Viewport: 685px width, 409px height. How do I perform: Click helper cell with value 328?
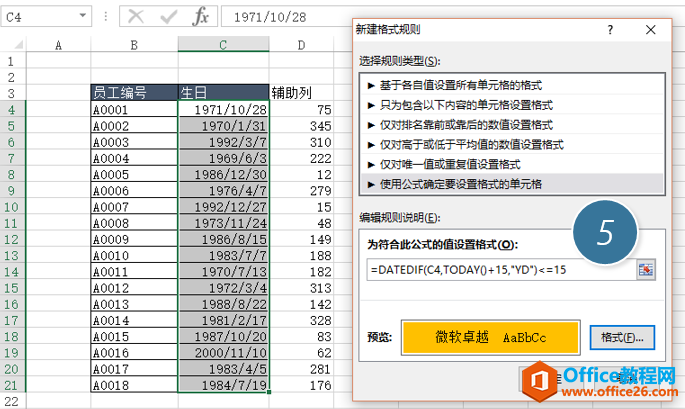tap(301, 320)
